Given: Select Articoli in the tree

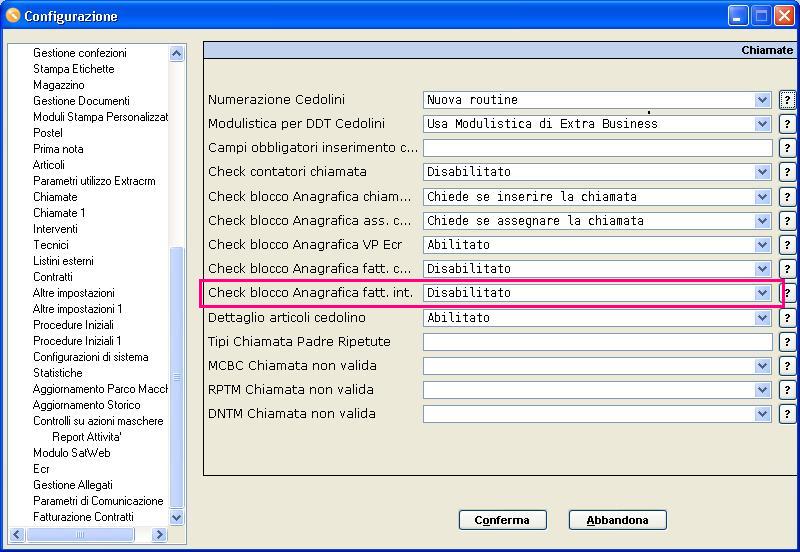Looking at the screenshot, I should coord(48,165).
